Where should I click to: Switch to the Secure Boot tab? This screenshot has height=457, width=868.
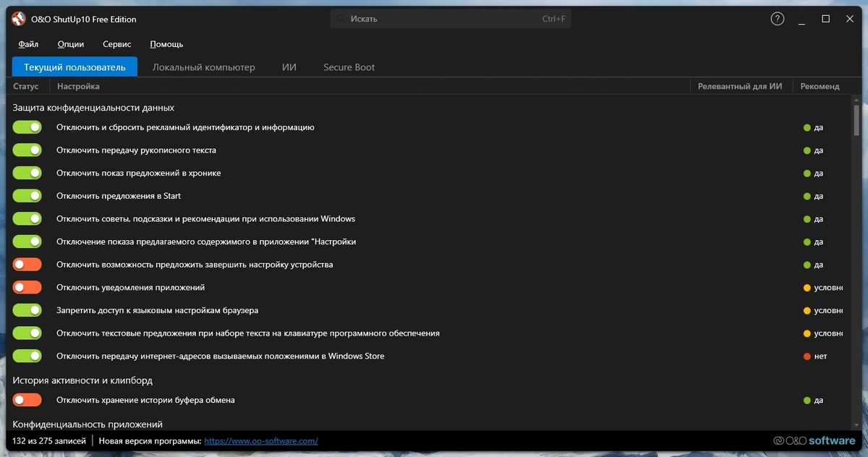(x=349, y=67)
